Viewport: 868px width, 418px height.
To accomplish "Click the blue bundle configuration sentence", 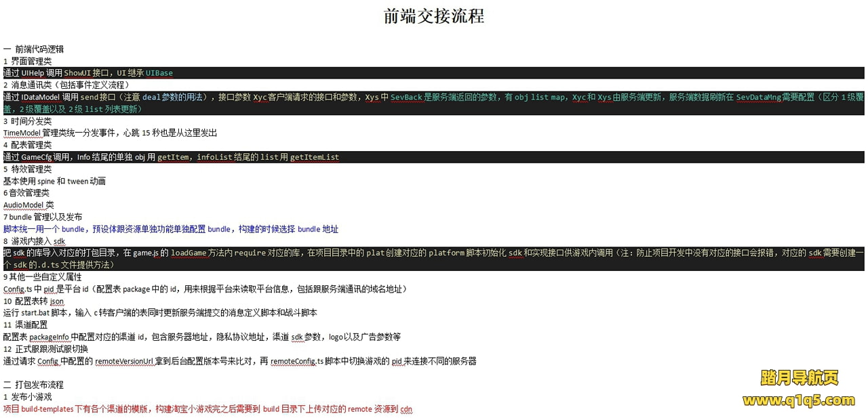I will click(x=171, y=229).
